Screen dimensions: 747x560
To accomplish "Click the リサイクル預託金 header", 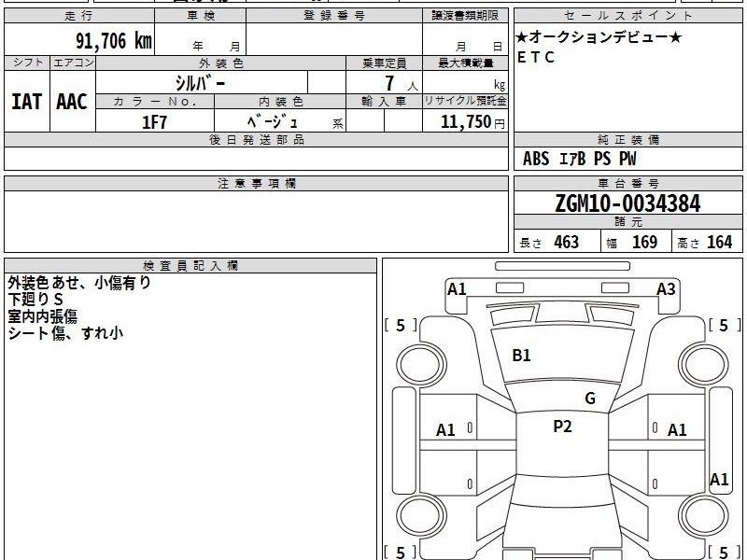I will (x=465, y=101).
